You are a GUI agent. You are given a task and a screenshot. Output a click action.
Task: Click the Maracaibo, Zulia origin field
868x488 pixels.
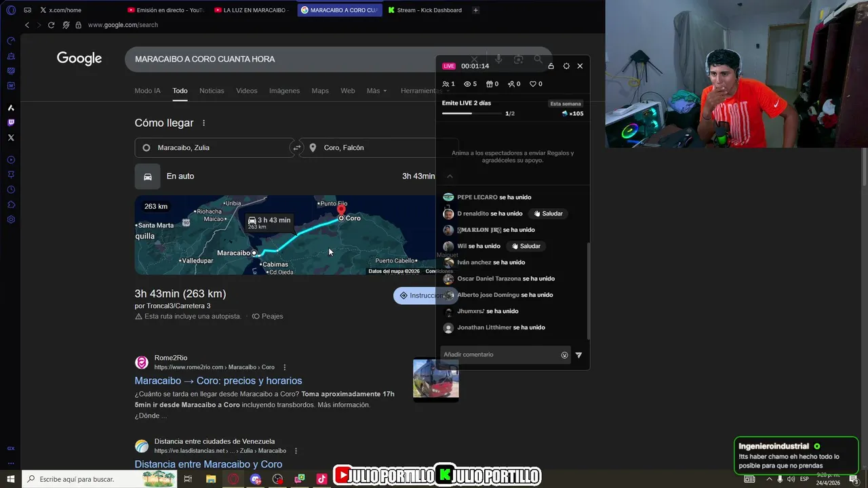click(x=214, y=148)
